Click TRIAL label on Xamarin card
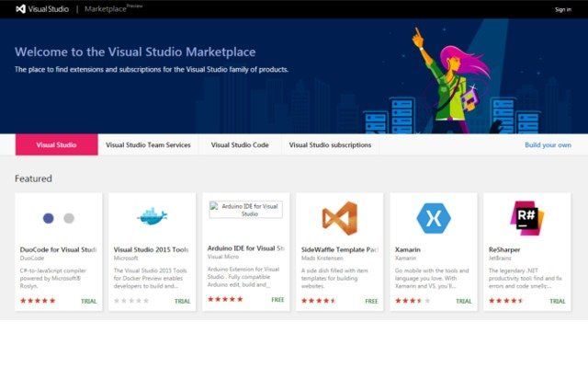 click(x=464, y=301)
